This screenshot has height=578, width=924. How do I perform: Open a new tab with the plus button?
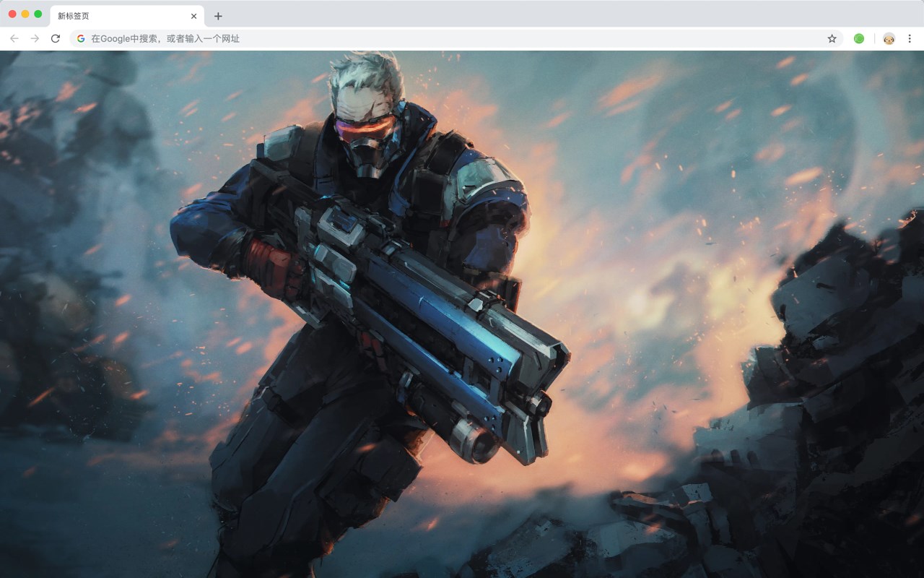coord(218,16)
